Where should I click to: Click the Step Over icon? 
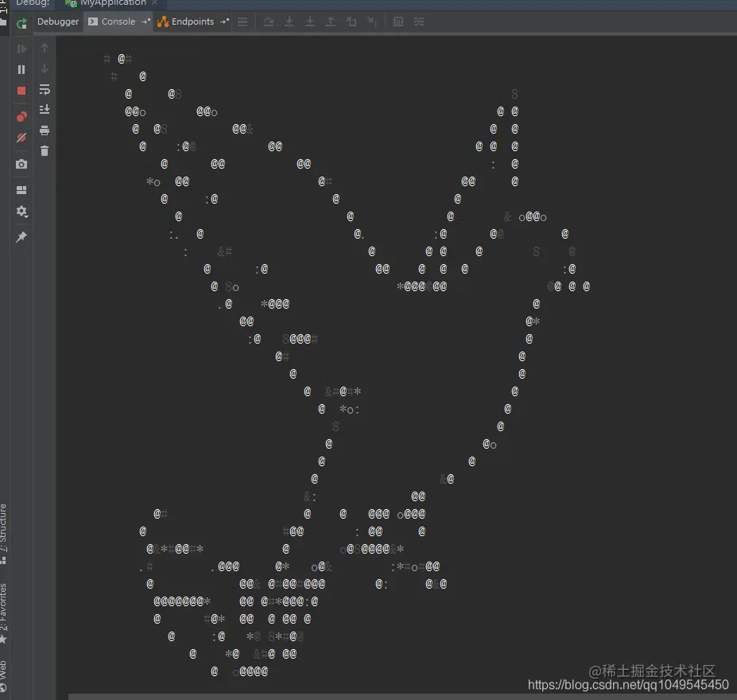click(269, 21)
